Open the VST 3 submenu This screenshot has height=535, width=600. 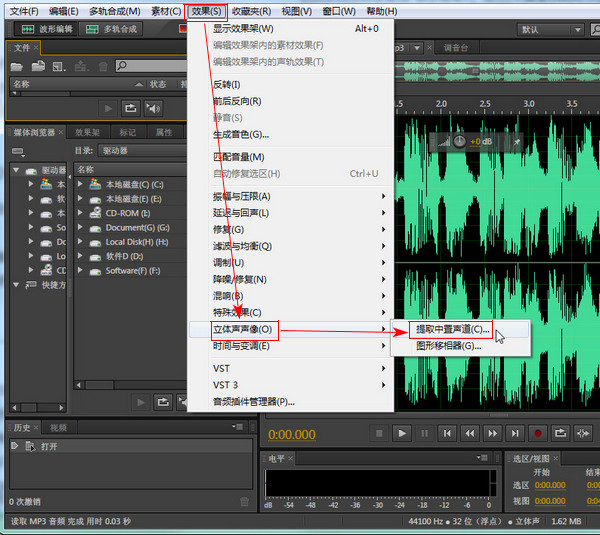[x=291, y=385]
